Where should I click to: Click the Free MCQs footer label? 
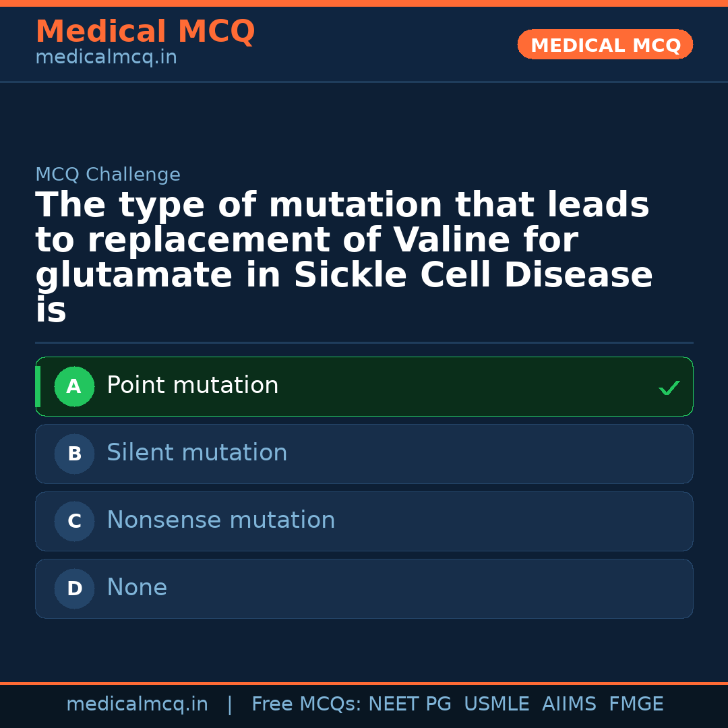(306, 704)
